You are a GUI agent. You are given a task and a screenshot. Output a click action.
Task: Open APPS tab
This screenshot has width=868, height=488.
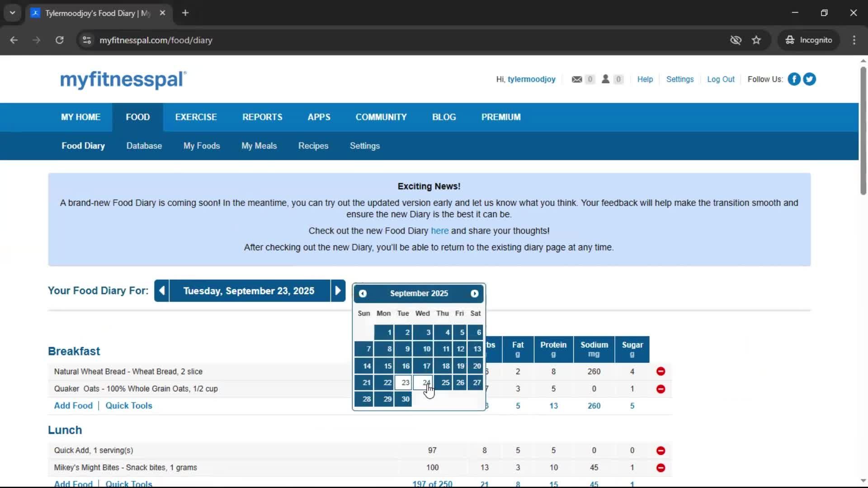click(x=319, y=117)
